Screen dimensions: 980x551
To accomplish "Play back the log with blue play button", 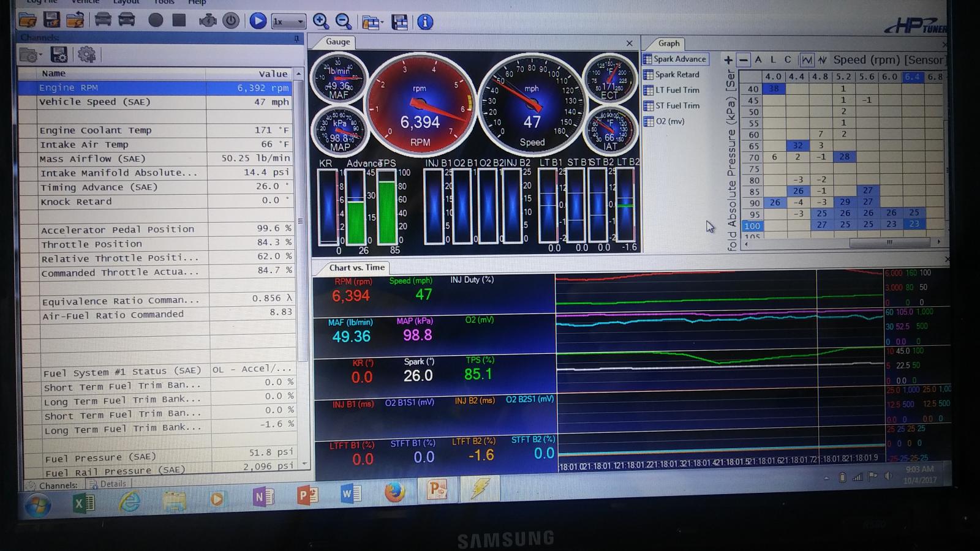I will tap(258, 21).
